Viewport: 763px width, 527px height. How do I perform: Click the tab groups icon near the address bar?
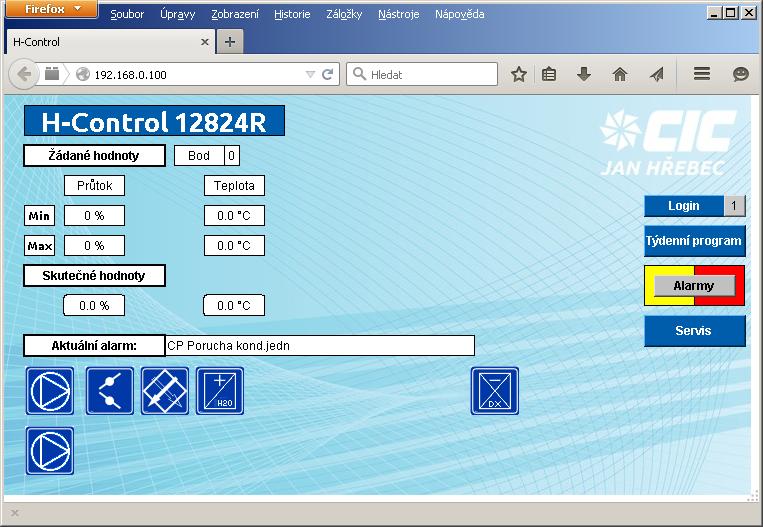coord(52,74)
